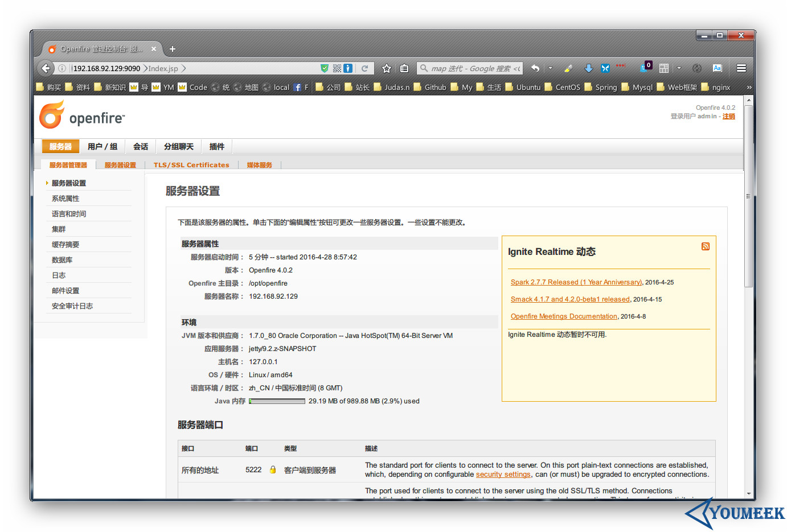Viewport: 787px width, 532px height.
Task: Open the dropdown arrow beside the grid icon
Action: point(679,68)
